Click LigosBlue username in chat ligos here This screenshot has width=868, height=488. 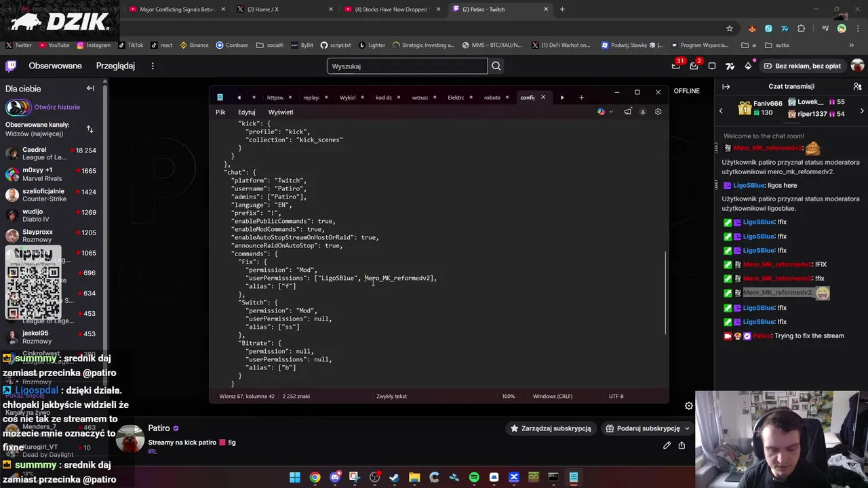(x=748, y=185)
